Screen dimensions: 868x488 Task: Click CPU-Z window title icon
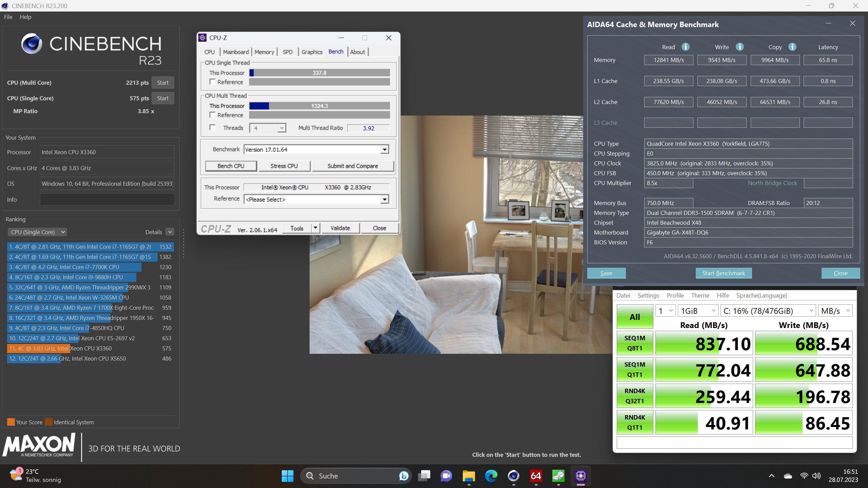tap(202, 38)
